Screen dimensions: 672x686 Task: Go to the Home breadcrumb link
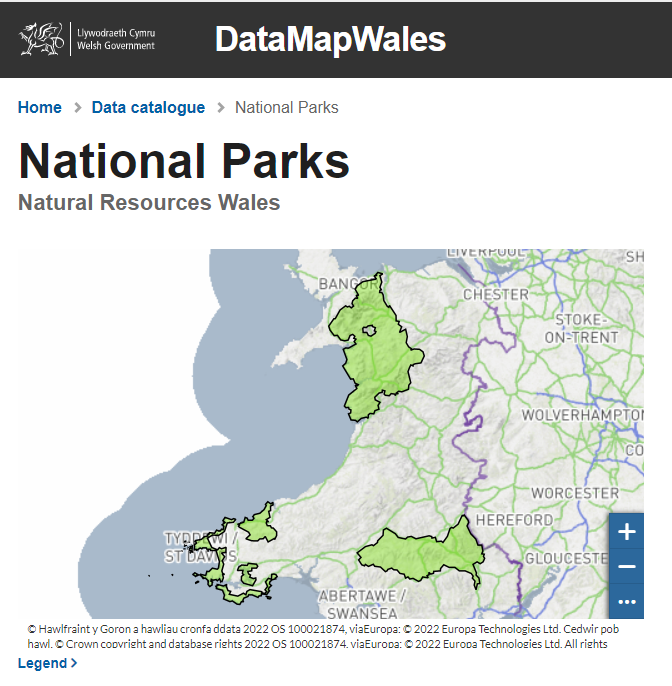(x=39, y=107)
